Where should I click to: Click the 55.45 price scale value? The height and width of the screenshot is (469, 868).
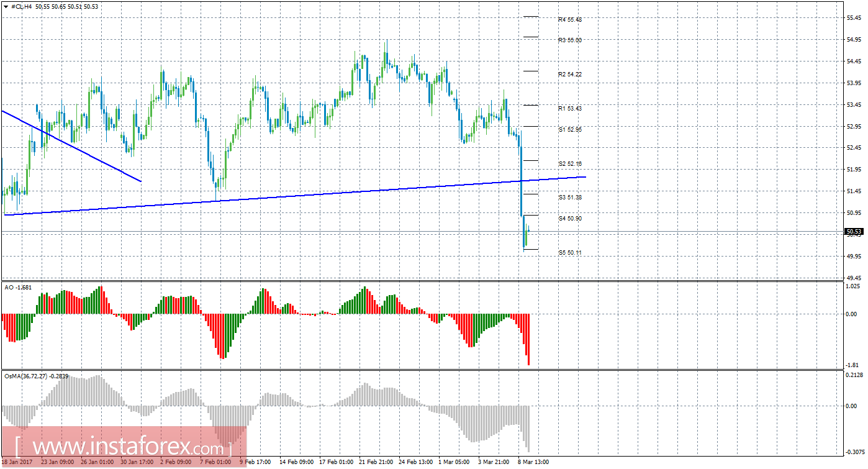click(x=854, y=18)
